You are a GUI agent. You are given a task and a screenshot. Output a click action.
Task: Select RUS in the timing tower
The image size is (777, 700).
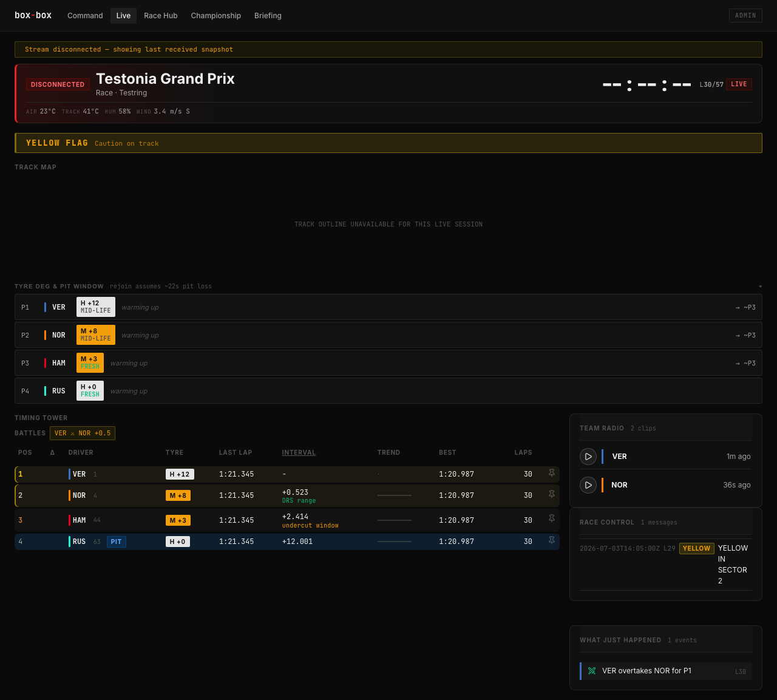coord(287,542)
